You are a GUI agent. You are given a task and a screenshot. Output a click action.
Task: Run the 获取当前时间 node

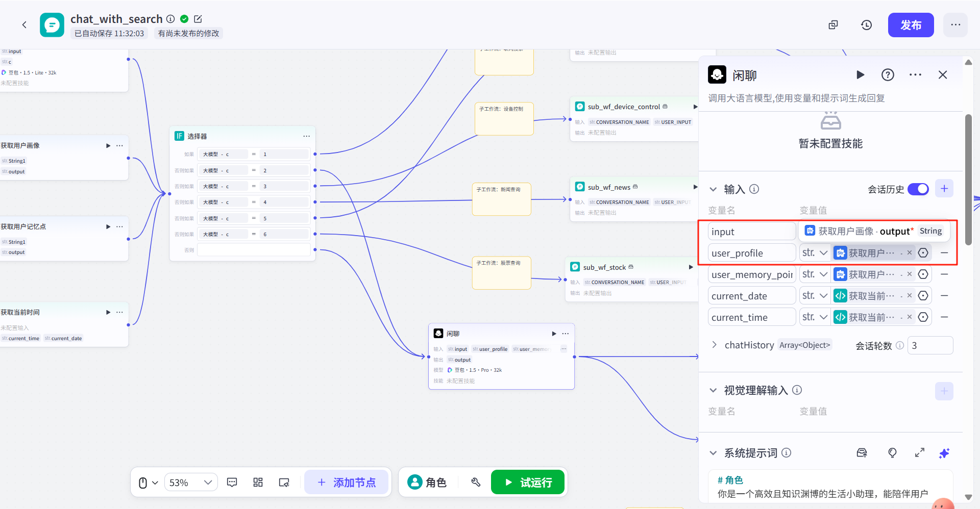pyautogui.click(x=108, y=312)
